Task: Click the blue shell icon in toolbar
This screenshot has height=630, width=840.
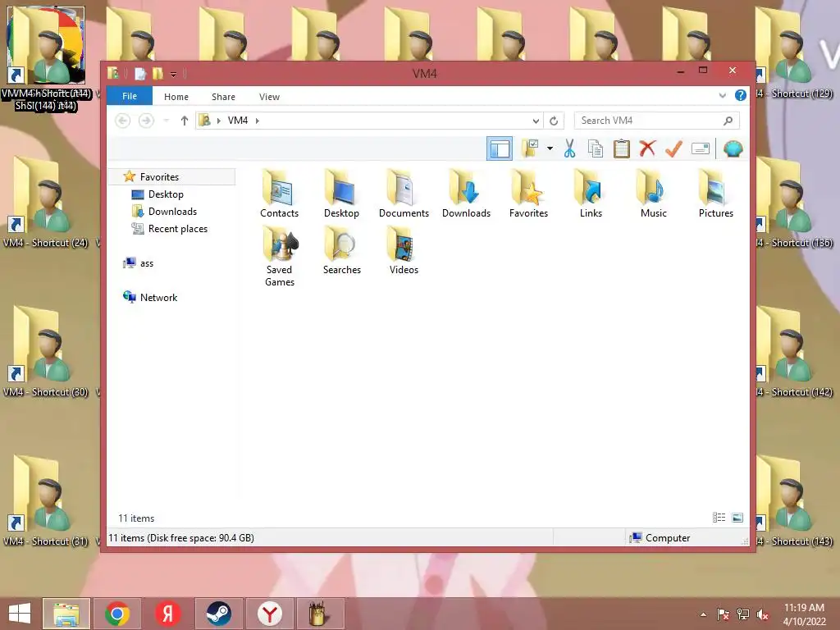Action: click(733, 149)
